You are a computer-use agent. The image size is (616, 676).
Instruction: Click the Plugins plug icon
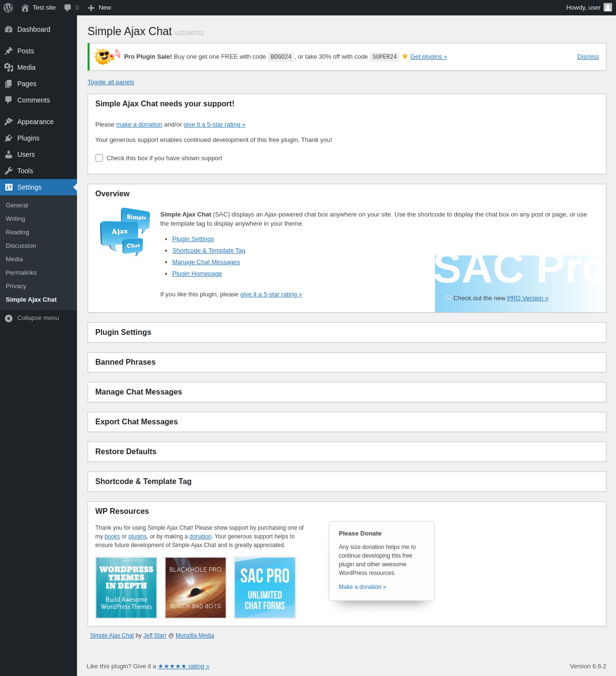[x=9, y=138]
